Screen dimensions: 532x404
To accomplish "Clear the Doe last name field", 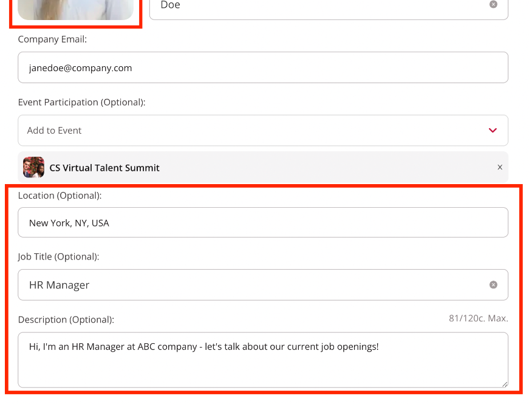I will (493, 4).
